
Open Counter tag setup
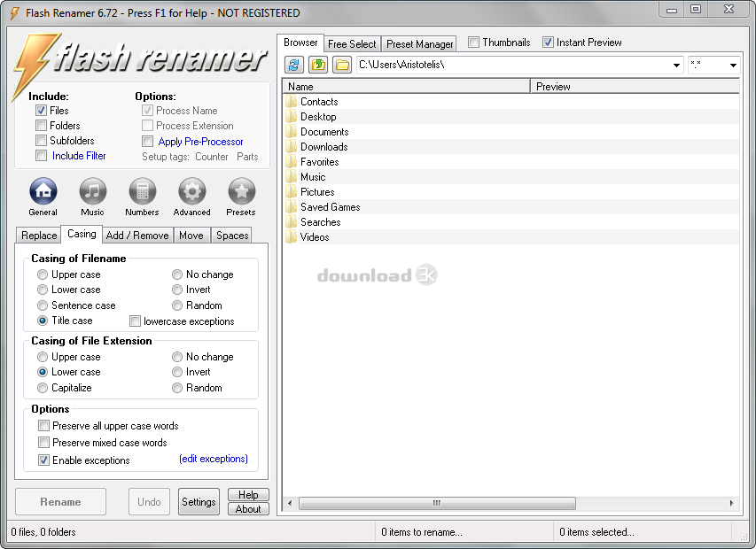click(211, 157)
